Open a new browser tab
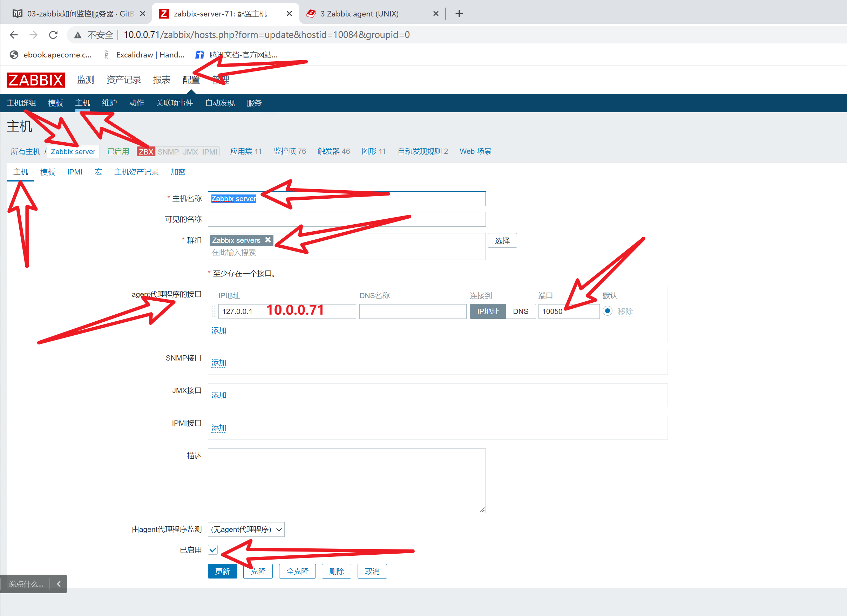This screenshot has height=616, width=847. (x=459, y=14)
